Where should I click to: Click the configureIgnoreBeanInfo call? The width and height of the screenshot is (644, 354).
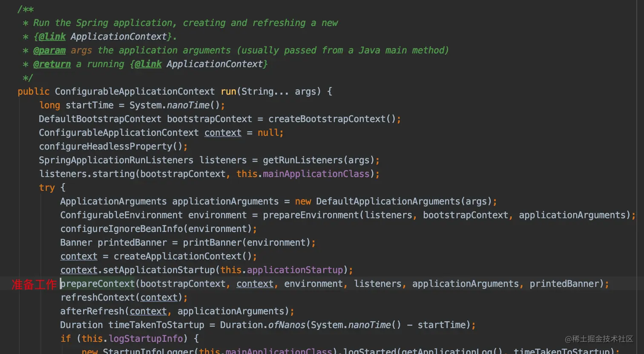(x=121, y=229)
